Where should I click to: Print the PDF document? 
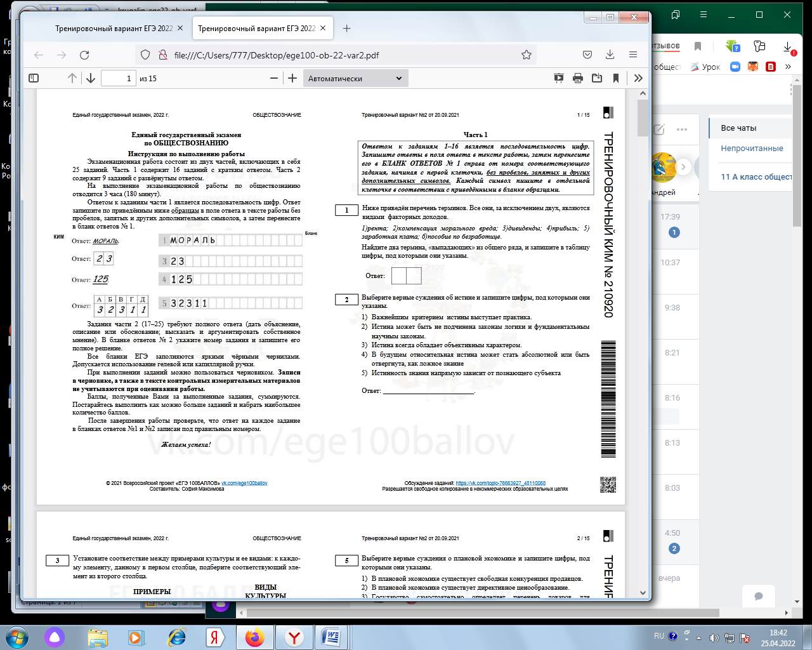[578, 78]
